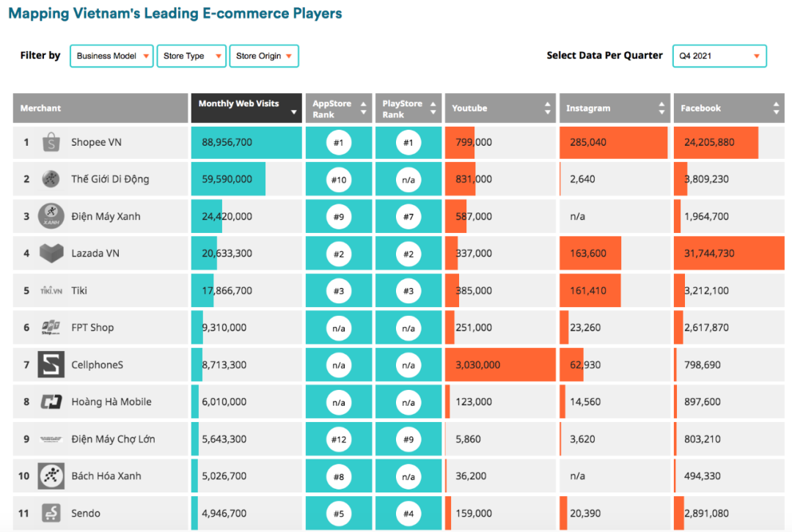Sort by Monthly Web Visits column
Screen dimensions: 792x532
(246, 108)
